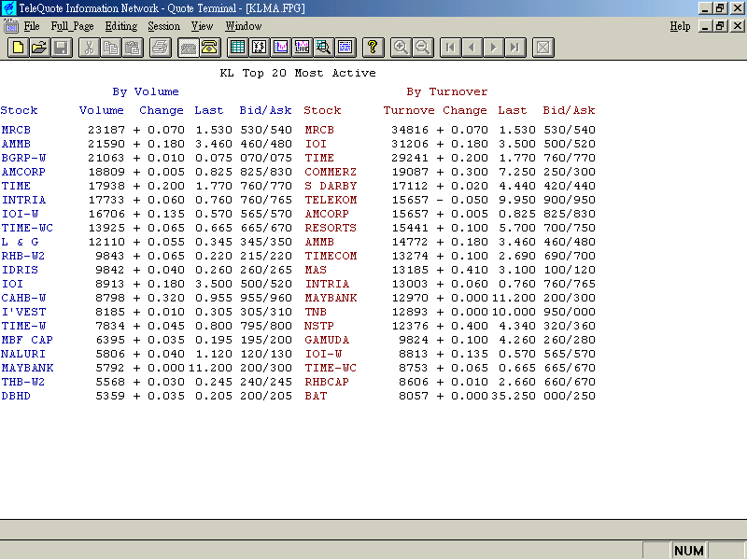This screenshot has height=560, width=747.
Task: Select the RHB-W2 stock
Action: point(23,256)
